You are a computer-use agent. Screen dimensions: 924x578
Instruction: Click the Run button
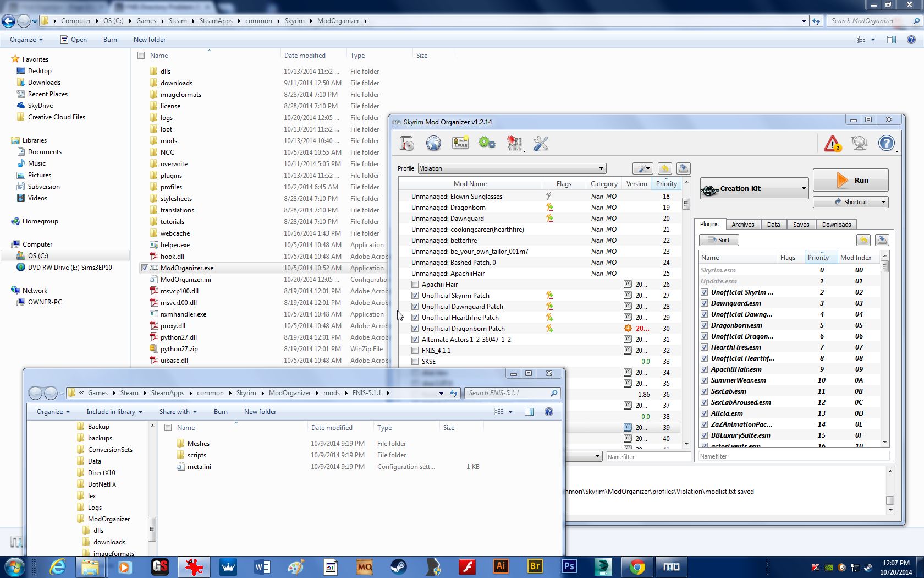[x=850, y=180]
